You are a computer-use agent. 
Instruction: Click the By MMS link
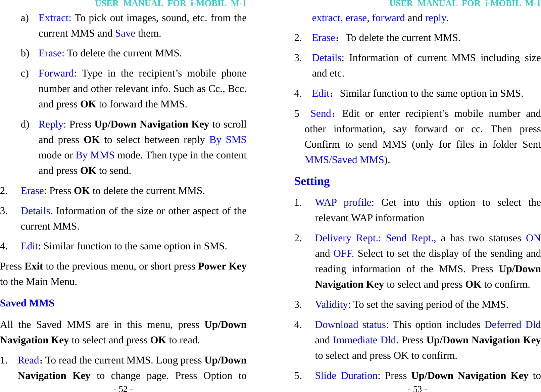pos(95,155)
